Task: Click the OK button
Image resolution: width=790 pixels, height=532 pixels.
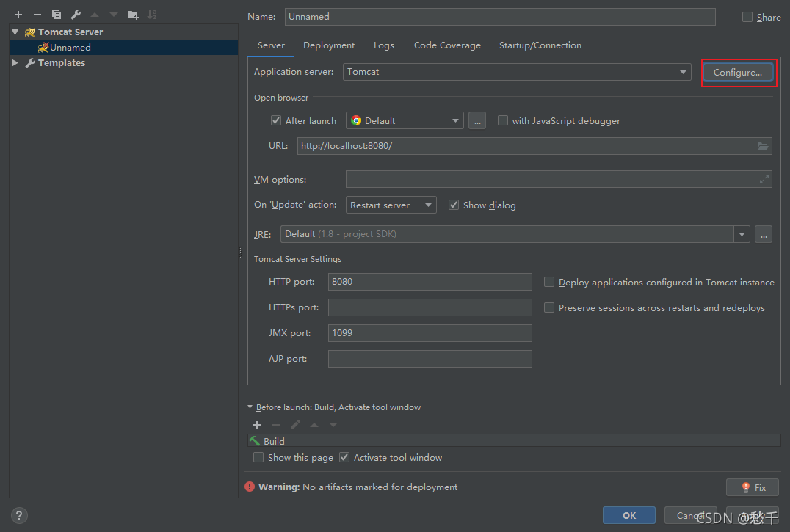Action: 628,515
